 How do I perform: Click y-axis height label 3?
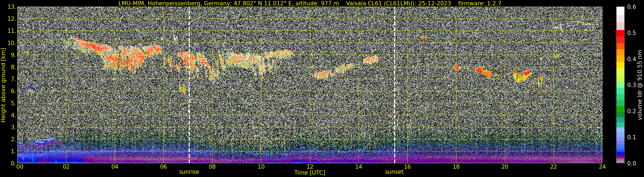pyautogui.click(x=13, y=127)
